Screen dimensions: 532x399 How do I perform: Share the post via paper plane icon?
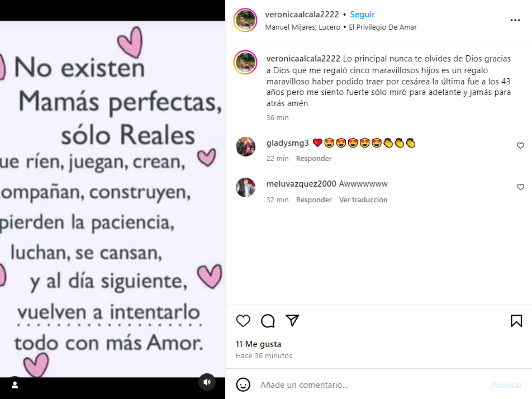[292, 320]
